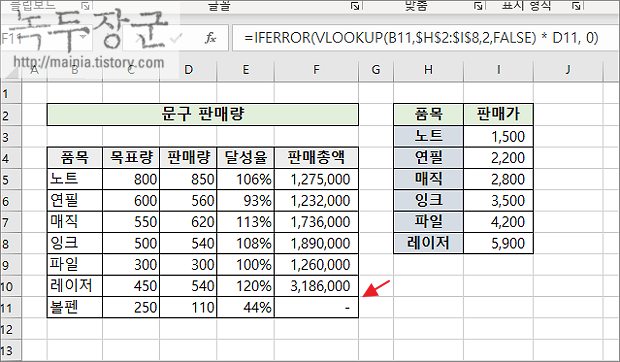This screenshot has width=620, height=362.
Task: Click the Insert Function fx icon
Action: coord(210,38)
